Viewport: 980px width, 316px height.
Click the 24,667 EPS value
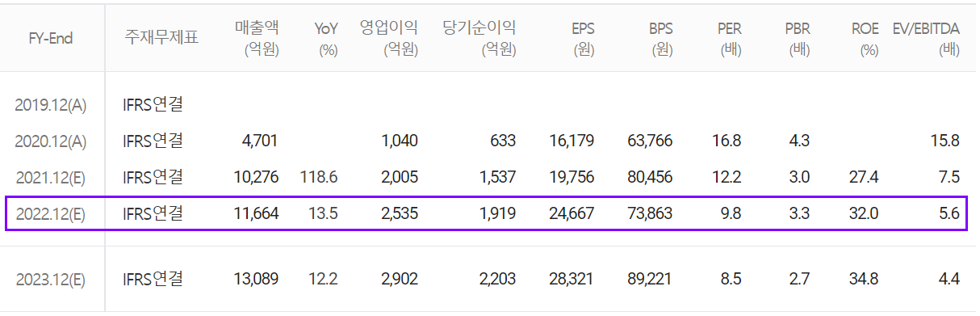(x=571, y=214)
